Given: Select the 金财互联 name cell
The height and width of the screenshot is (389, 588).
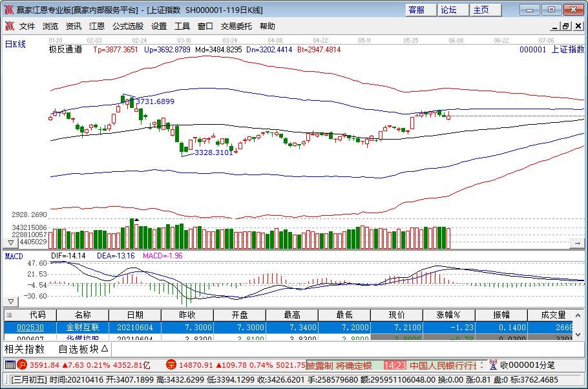Looking at the screenshot, I should pyautogui.click(x=83, y=328).
